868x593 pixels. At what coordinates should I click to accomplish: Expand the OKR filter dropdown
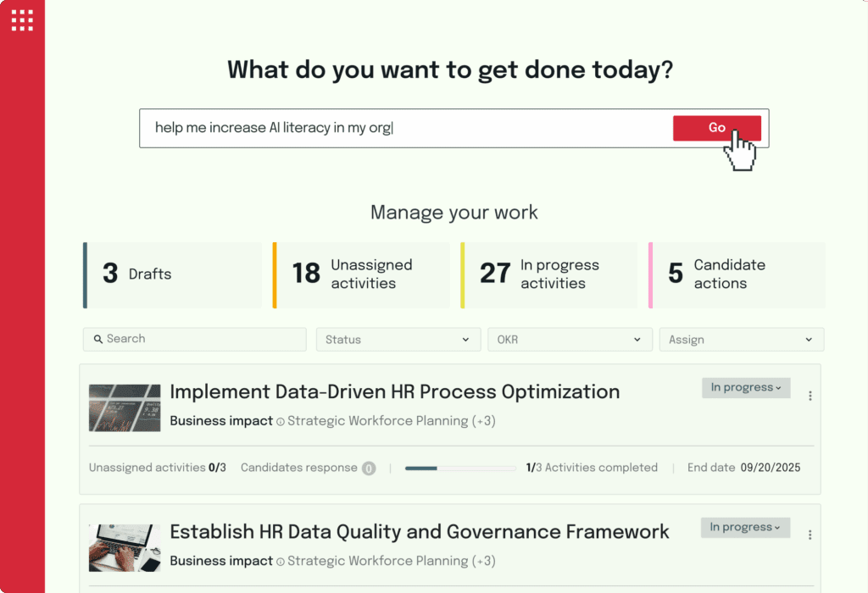click(569, 340)
